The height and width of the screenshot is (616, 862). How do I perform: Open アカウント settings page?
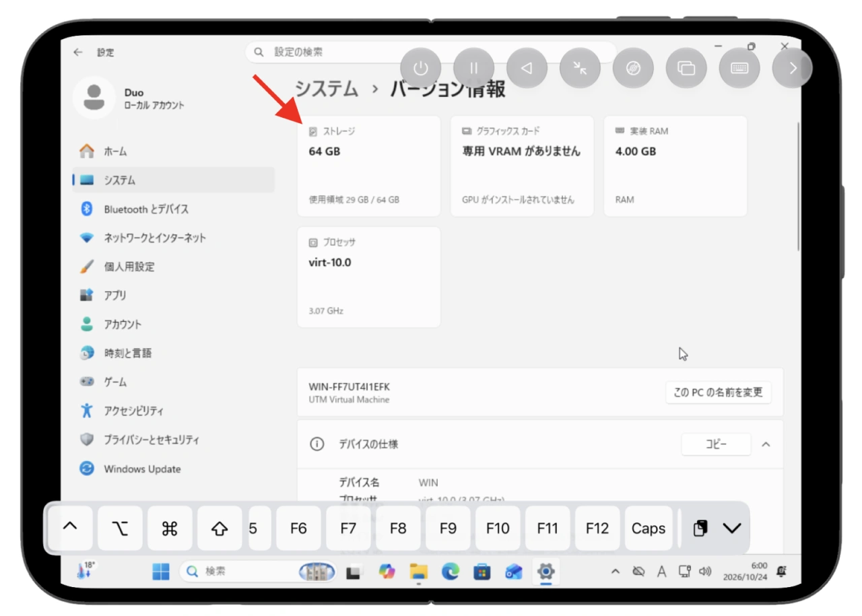pyautogui.click(x=173, y=324)
